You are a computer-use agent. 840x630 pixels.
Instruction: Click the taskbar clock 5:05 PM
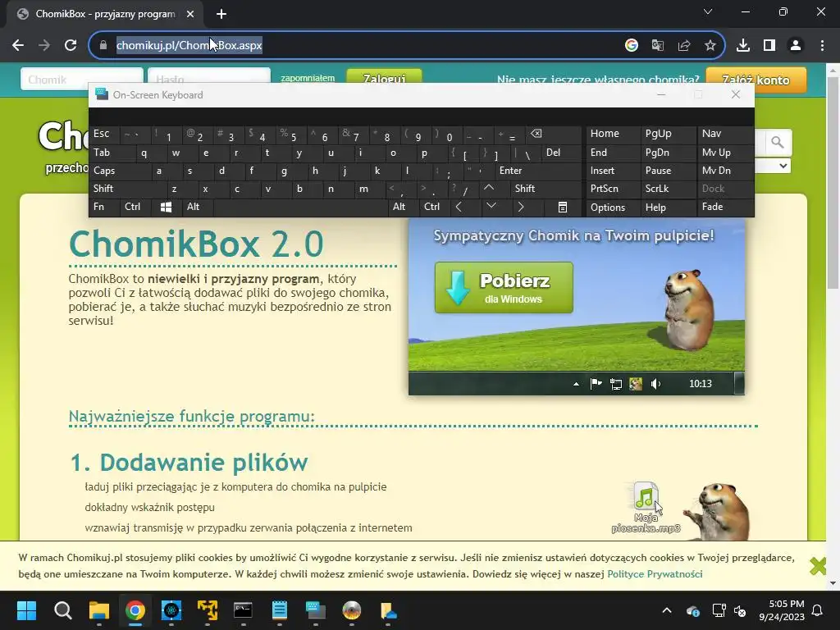click(782, 610)
